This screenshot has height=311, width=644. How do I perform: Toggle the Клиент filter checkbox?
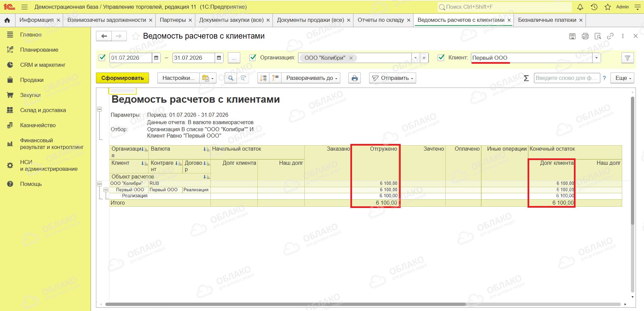click(441, 58)
